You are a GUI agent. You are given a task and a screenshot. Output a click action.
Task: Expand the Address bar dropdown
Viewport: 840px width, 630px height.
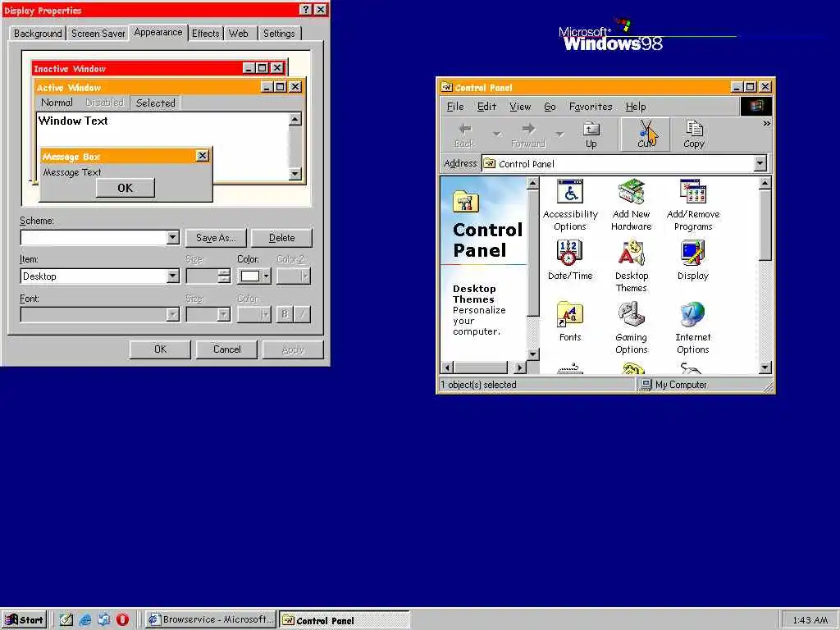pos(760,163)
